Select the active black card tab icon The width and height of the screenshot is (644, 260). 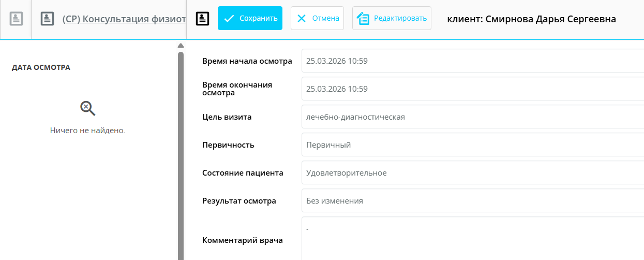click(203, 19)
